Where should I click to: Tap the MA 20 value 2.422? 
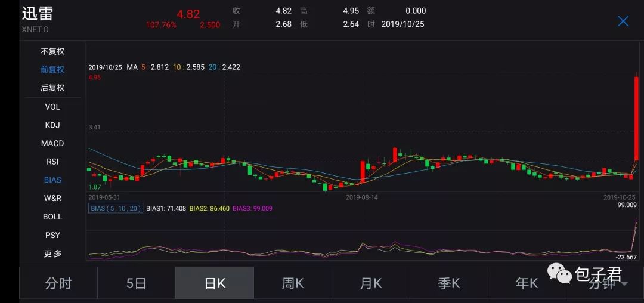tap(231, 67)
